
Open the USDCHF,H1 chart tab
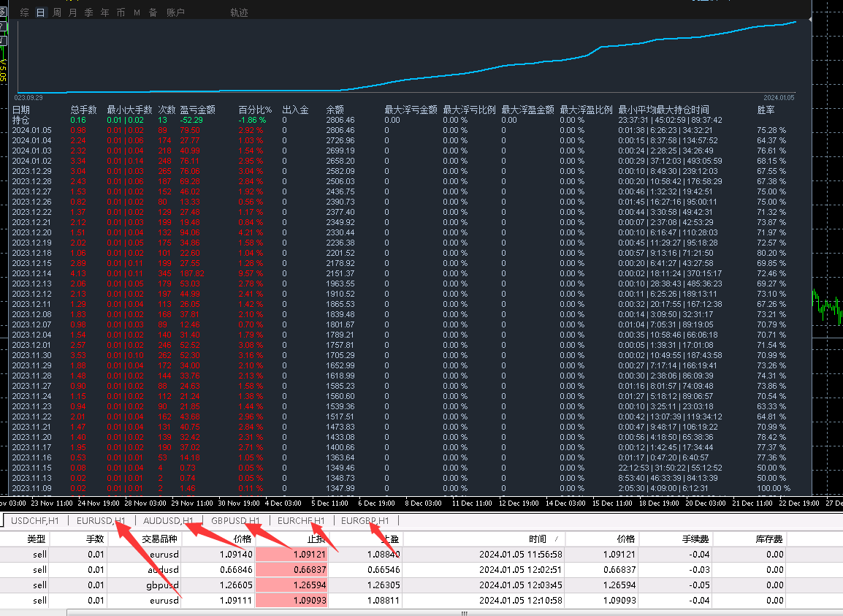(34, 520)
